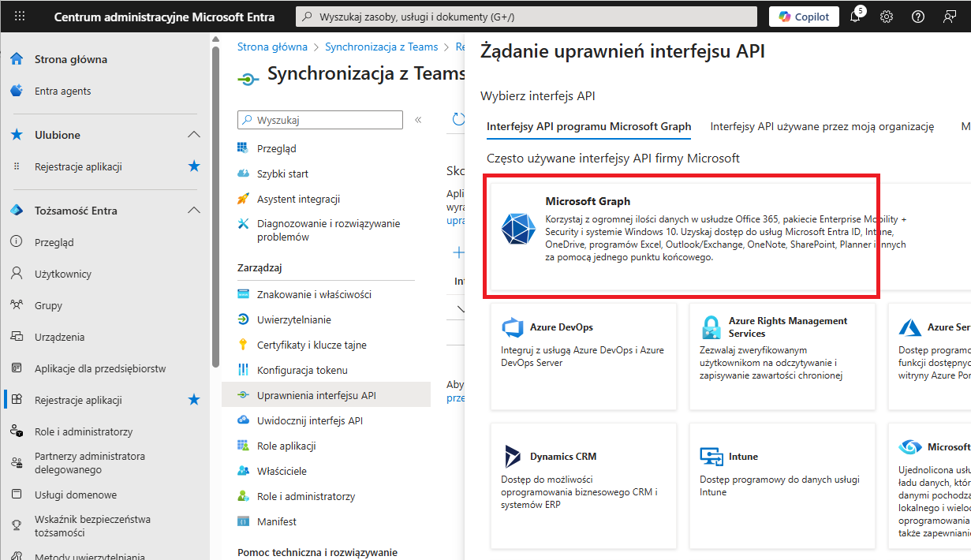Open settings gear in top bar

coord(887,17)
